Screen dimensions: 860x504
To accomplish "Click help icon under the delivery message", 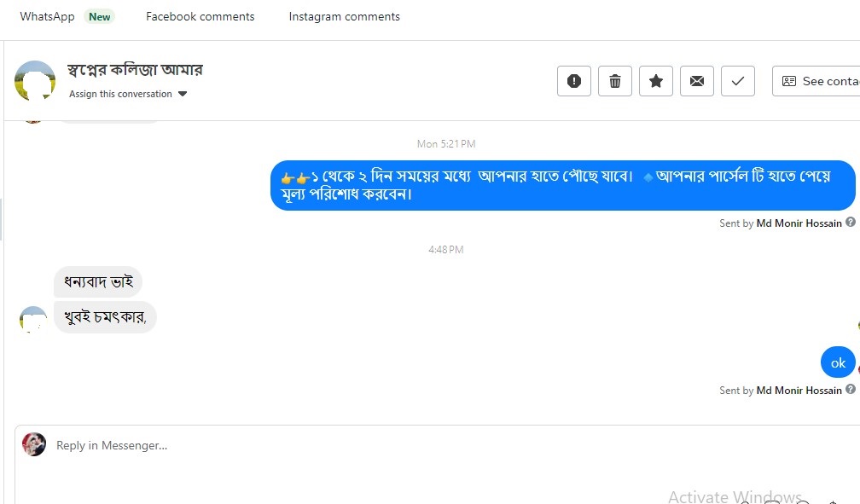I will pos(851,223).
